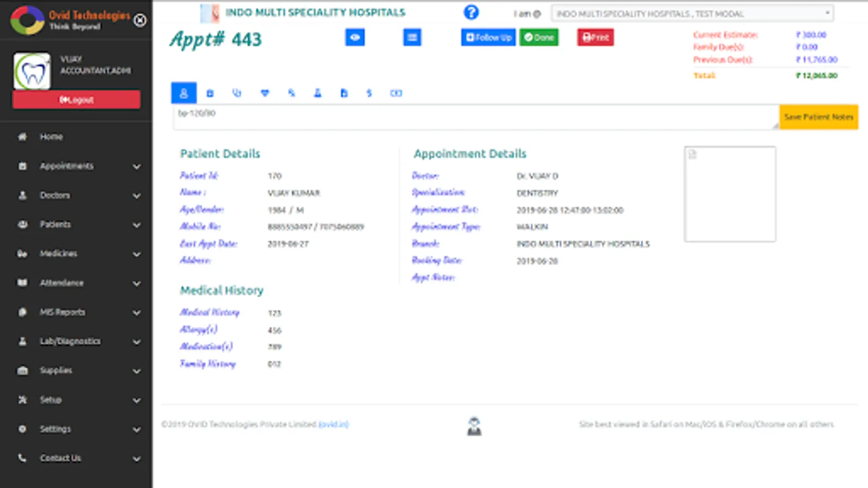Open the hospital branch selector dropdown
The height and width of the screenshot is (488, 868).
692,14
